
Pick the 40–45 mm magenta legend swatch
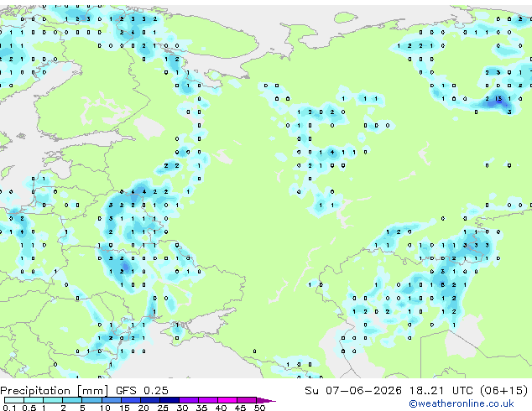[x=227, y=400]
